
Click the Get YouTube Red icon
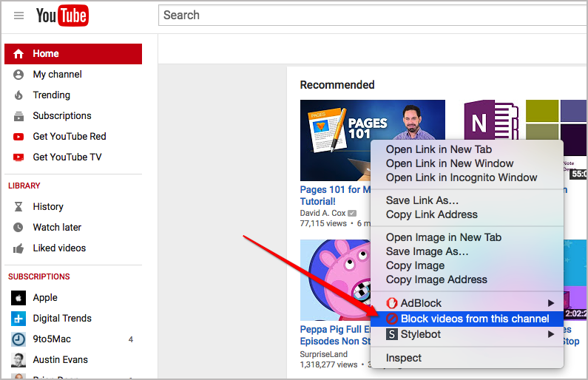pyautogui.click(x=18, y=137)
